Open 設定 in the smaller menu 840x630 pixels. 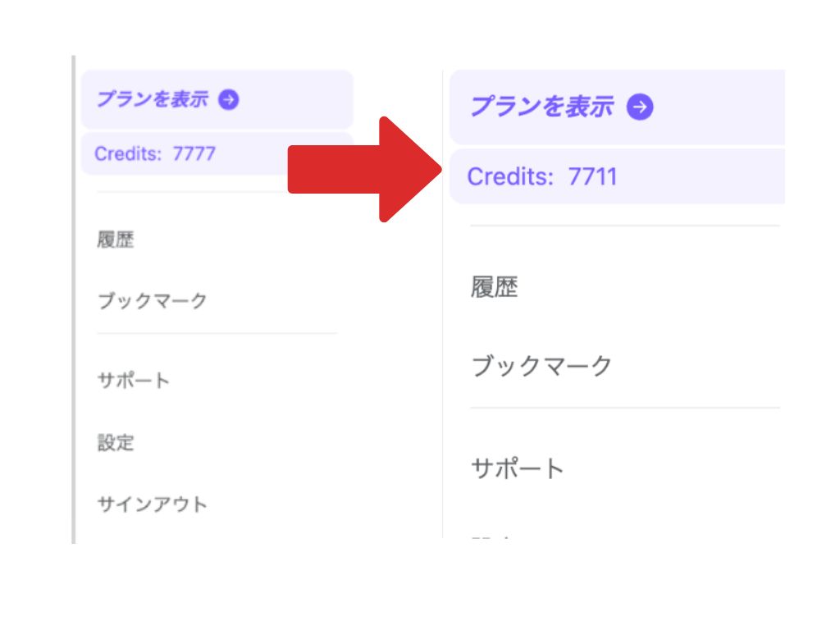[116, 442]
